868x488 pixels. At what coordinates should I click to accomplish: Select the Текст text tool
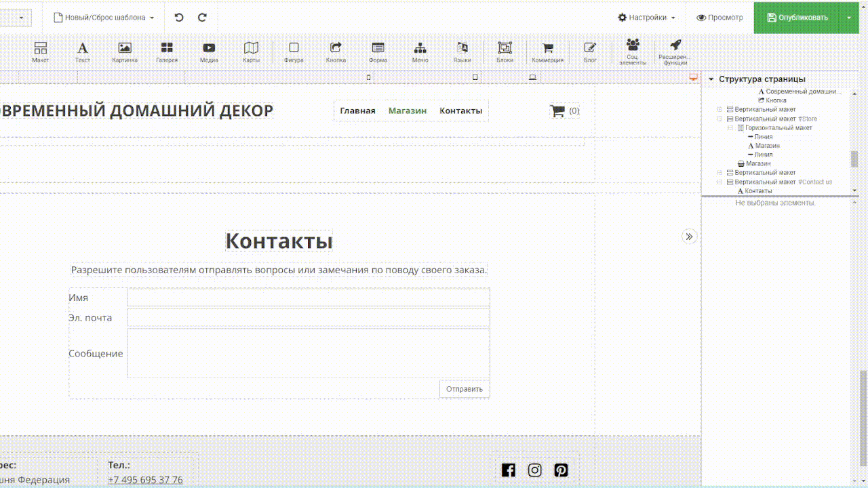82,52
